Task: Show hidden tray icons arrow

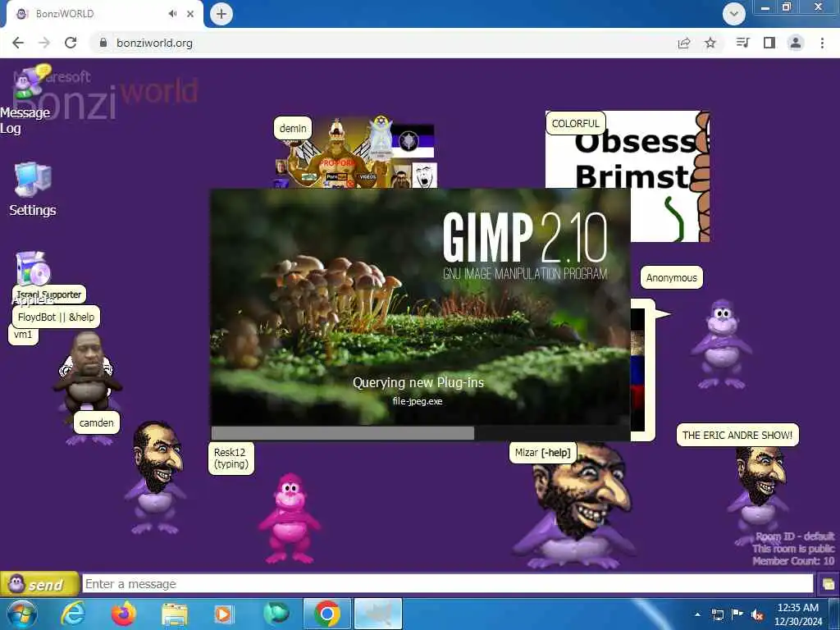Action: (697, 614)
